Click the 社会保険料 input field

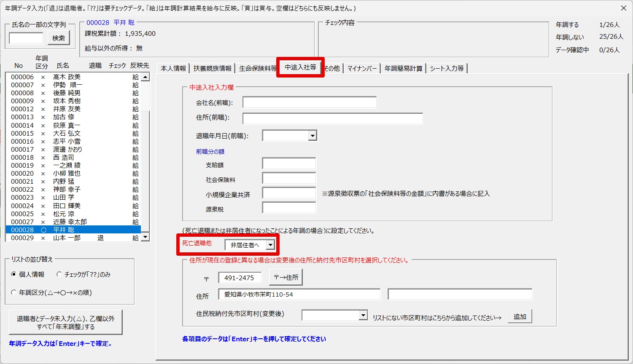[x=289, y=179]
